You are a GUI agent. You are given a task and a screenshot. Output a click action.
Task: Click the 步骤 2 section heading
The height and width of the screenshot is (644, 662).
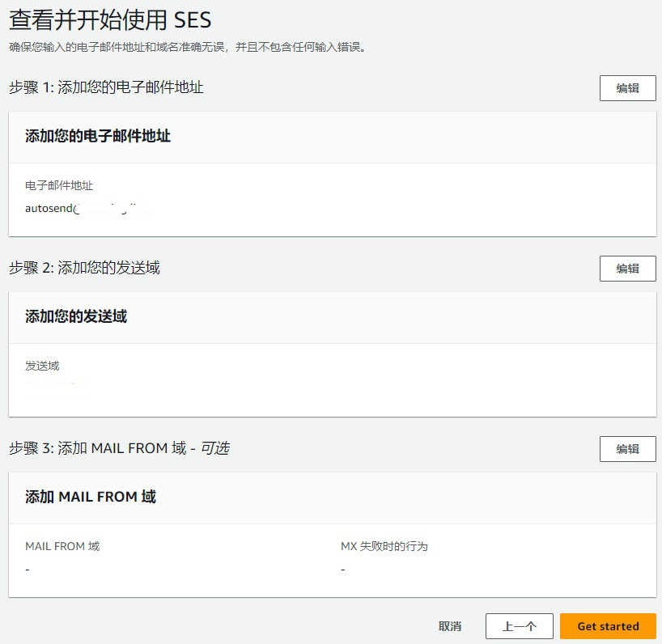click(84, 268)
